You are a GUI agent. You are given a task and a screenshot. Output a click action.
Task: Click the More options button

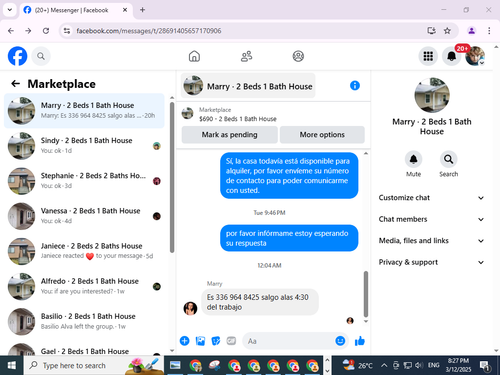[322, 135]
